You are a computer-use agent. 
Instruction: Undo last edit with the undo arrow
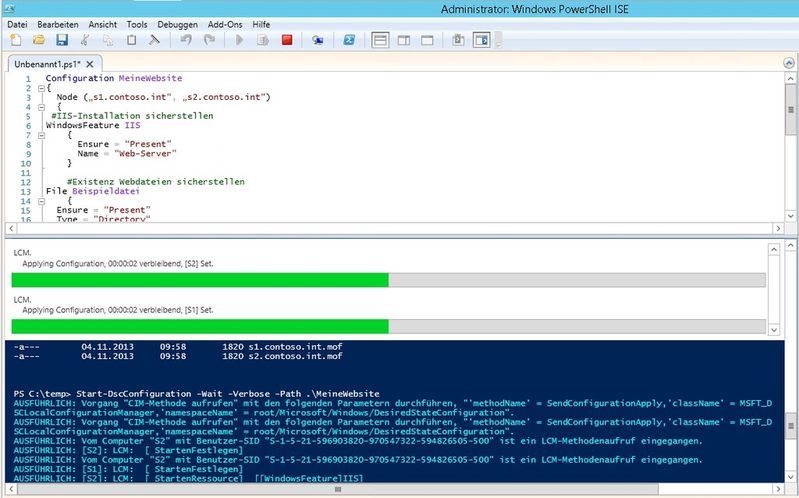pyautogui.click(x=185, y=40)
